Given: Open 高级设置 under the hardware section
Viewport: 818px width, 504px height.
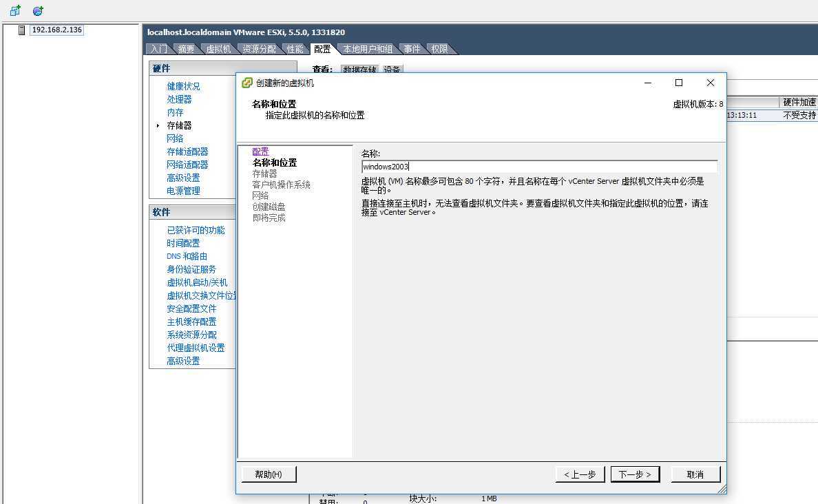Looking at the screenshot, I should (x=183, y=178).
